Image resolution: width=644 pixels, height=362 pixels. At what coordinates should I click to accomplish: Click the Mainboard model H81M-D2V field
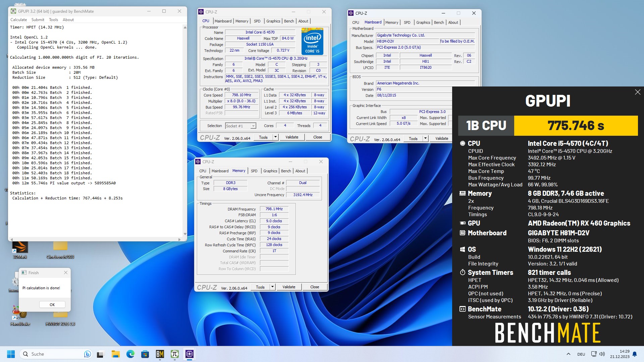(x=407, y=41)
